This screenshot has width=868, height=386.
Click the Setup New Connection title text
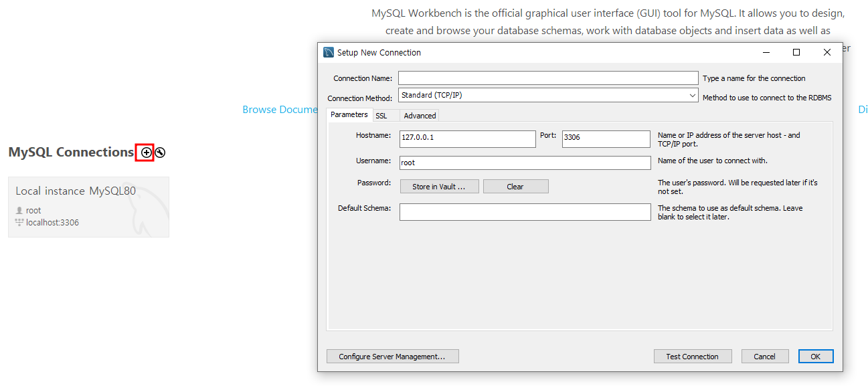[x=379, y=53]
